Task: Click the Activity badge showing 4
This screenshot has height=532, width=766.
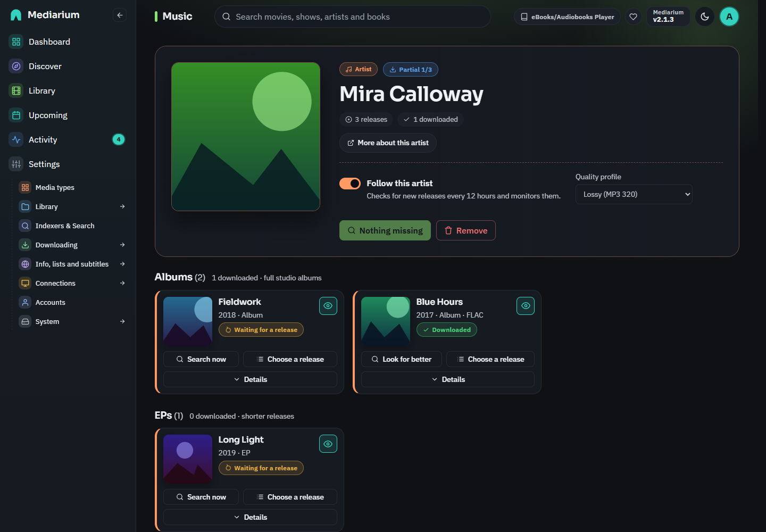Action: (x=119, y=139)
